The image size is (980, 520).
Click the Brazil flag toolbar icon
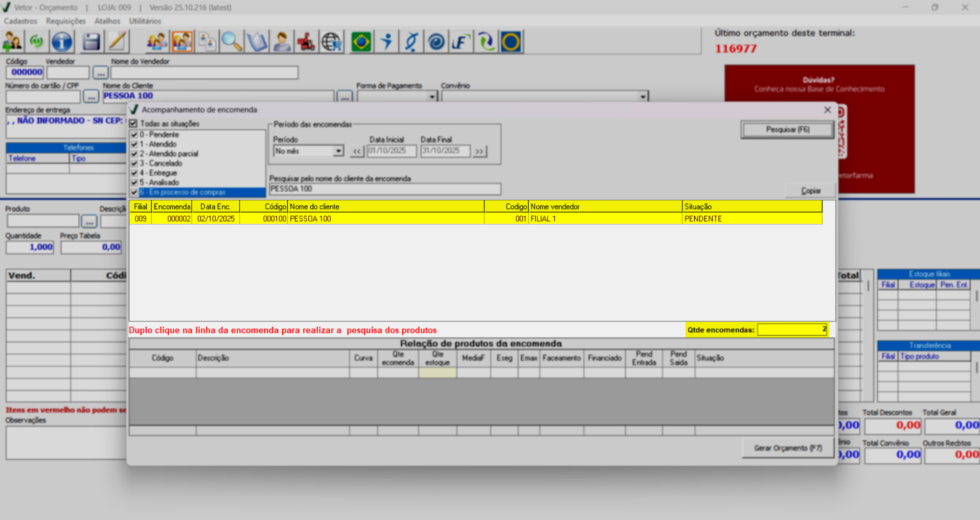coord(361,42)
